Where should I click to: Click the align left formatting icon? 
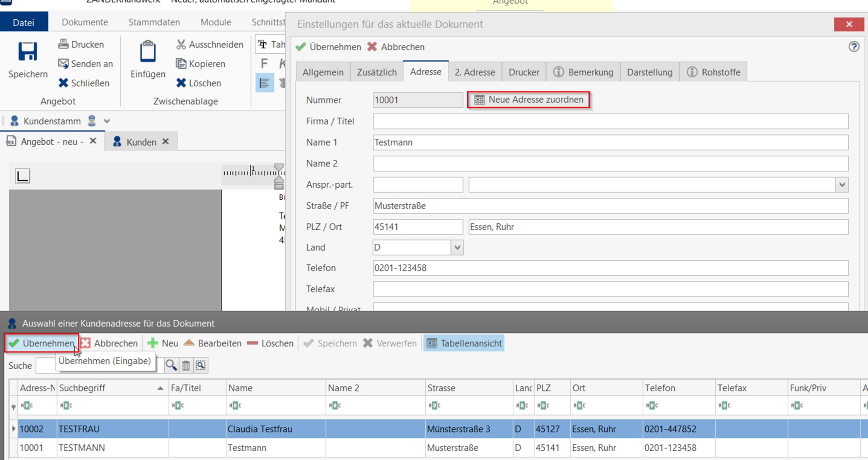coord(264,83)
